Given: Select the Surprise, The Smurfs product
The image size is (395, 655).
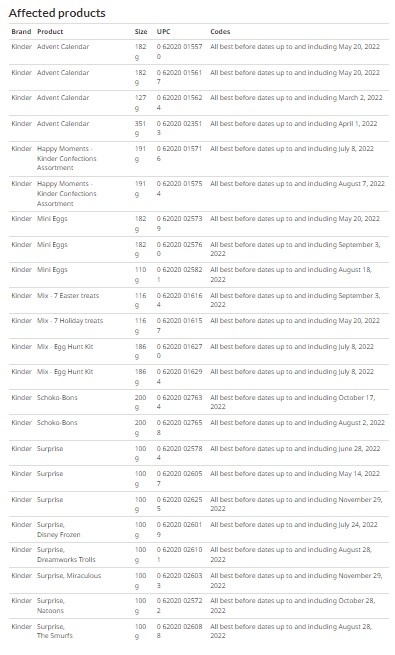Looking at the screenshot, I should (x=55, y=631).
